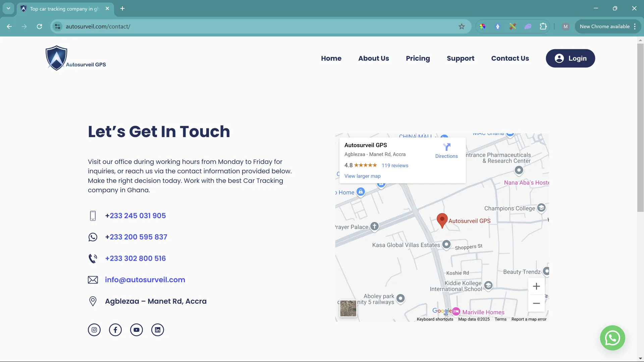This screenshot has width=644, height=362.
Task: Open the Facebook social icon
Action: (115, 330)
